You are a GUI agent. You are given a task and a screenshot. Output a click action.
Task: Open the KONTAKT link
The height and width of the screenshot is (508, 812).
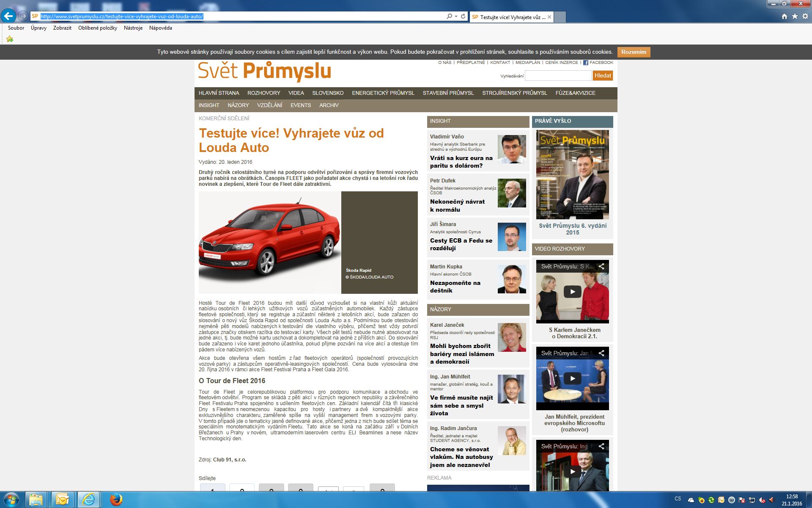point(500,63)
